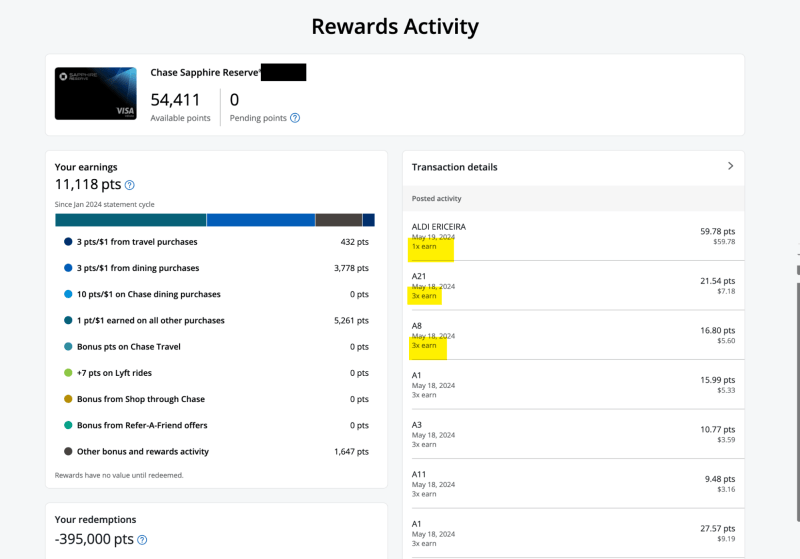Image resolution: width=800 pixels, height=559 pixels.
Task: Open the ALDI ERICEIRA transaction
Action: coord(573,236)
